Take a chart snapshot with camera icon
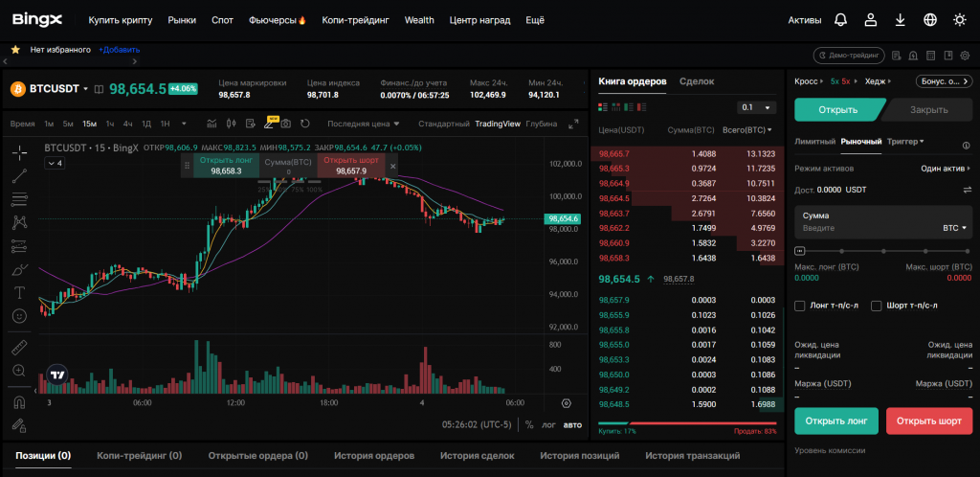 pyautogui.click(x=285, y=124)
